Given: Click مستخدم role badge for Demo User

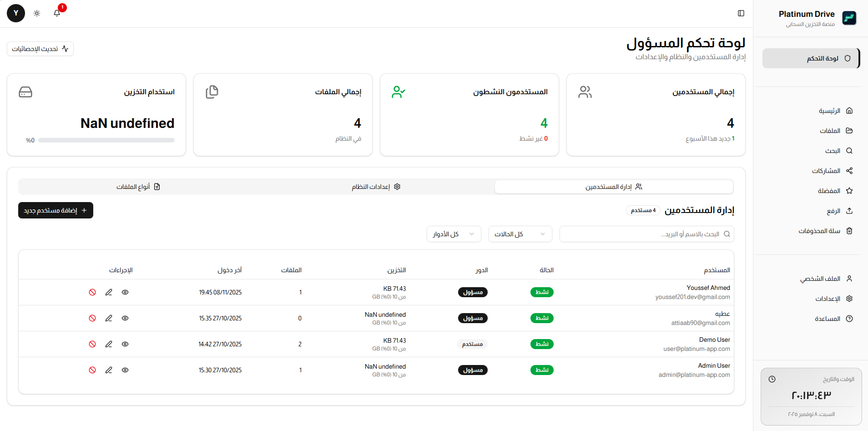Looking at the screenshot, I should tap(472, 344).
